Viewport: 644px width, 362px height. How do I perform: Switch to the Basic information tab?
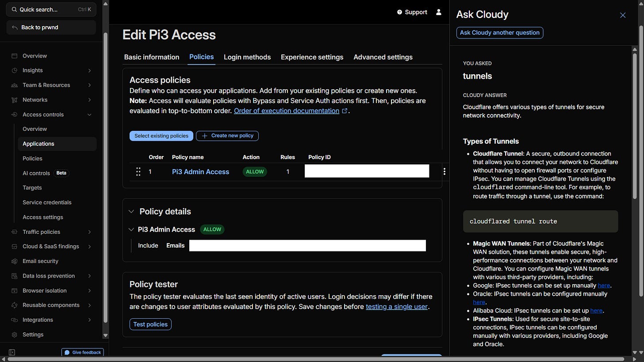(x=152, y=57)
